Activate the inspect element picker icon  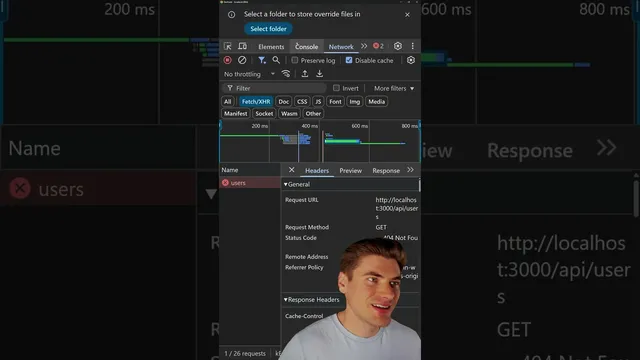click(x=228, y=46)
